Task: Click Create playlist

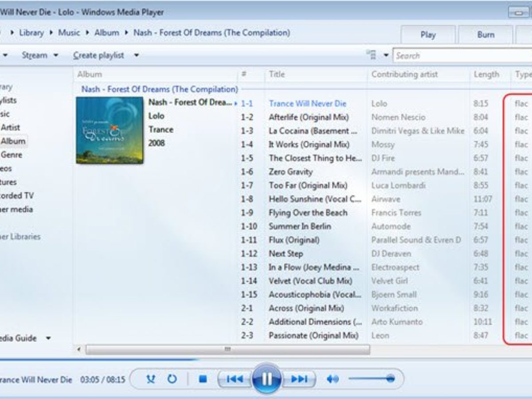Action: tap(98, 55)
